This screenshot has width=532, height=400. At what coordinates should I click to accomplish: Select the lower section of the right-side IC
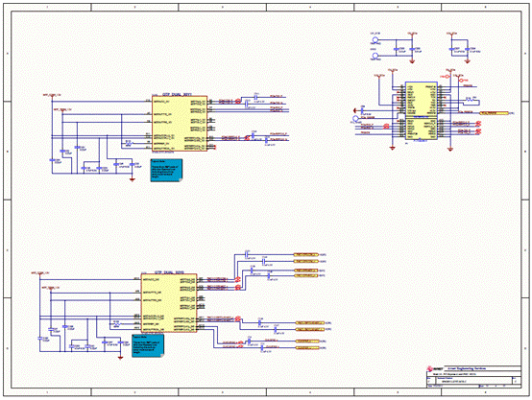click(x=421, y=129)
